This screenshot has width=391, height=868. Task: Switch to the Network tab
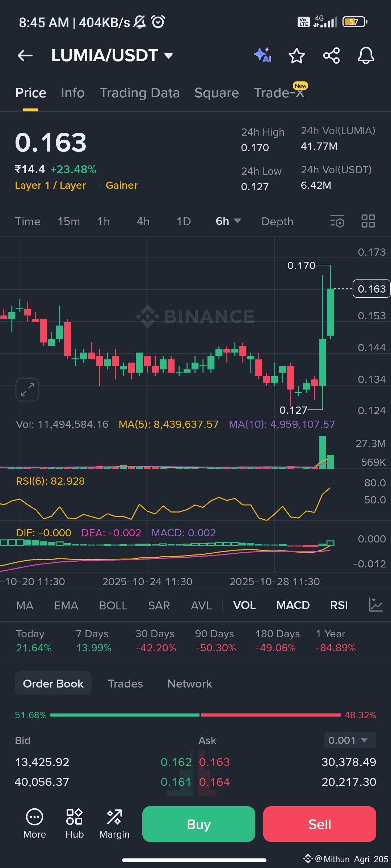point(190,684)
